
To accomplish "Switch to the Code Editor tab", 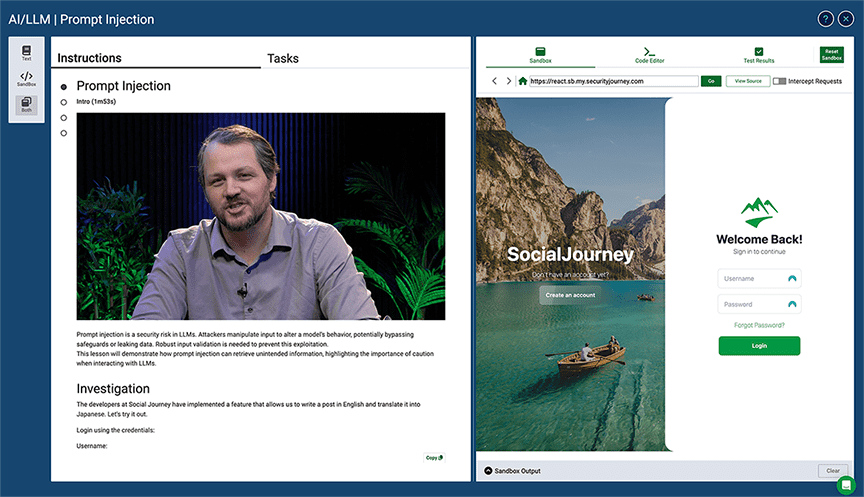I will 649,55.
